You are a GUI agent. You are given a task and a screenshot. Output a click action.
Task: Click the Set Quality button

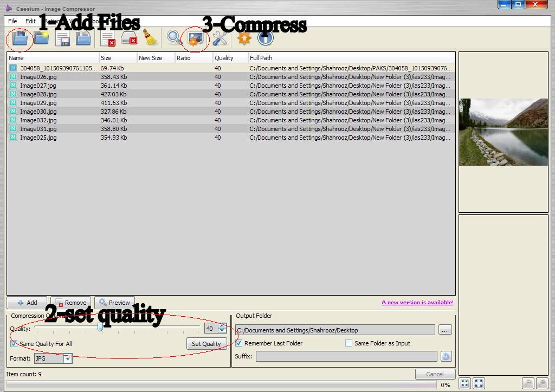[206, 344]
